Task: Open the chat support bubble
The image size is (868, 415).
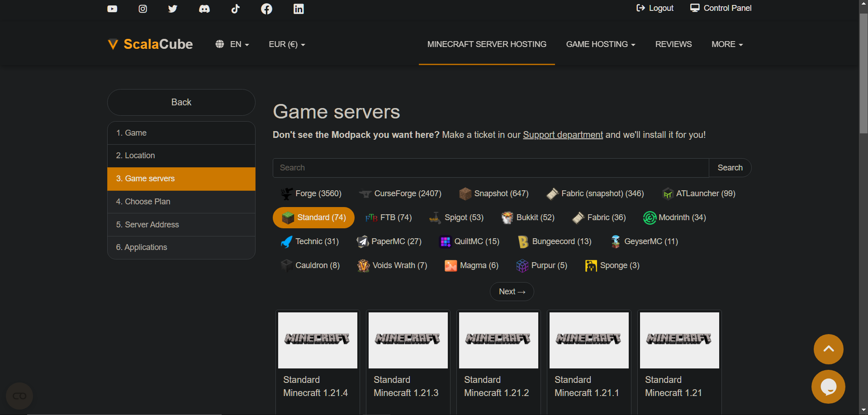Action: tap(828, 387)
